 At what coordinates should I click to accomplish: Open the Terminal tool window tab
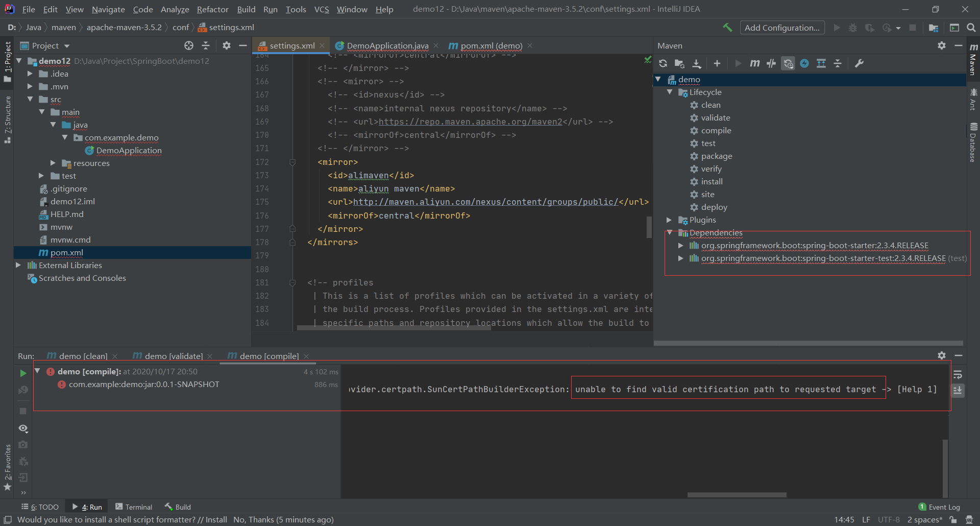[x=134, y=507]
